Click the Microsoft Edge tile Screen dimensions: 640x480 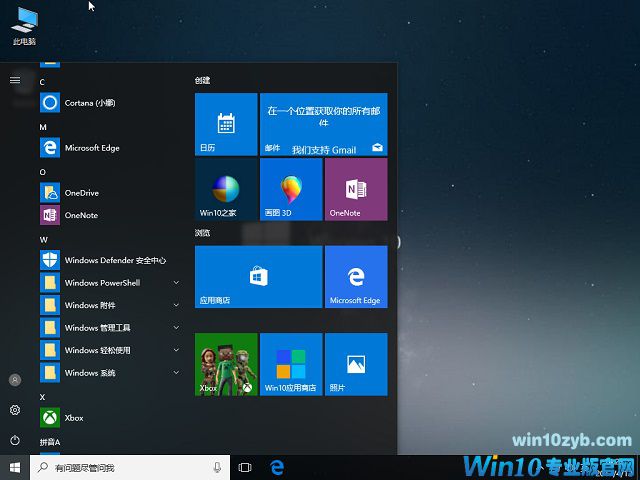(x=355, y=277)
